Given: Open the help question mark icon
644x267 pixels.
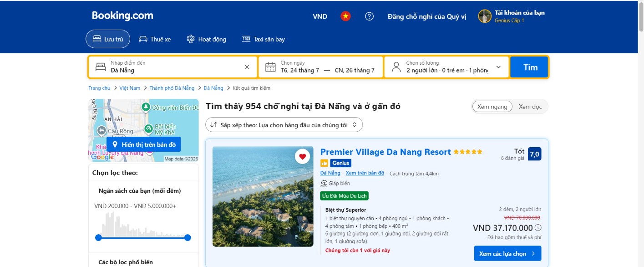Looking at the screenshot, I should click(369, 16).
